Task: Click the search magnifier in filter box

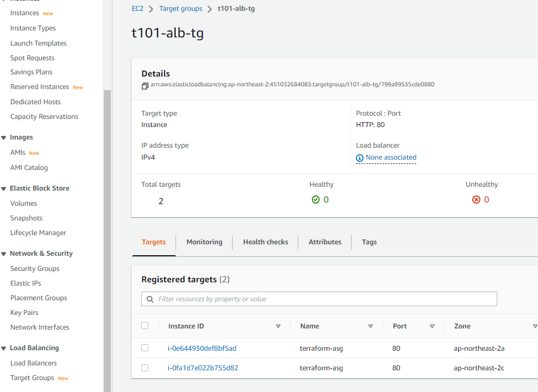Action: [150, 299]
